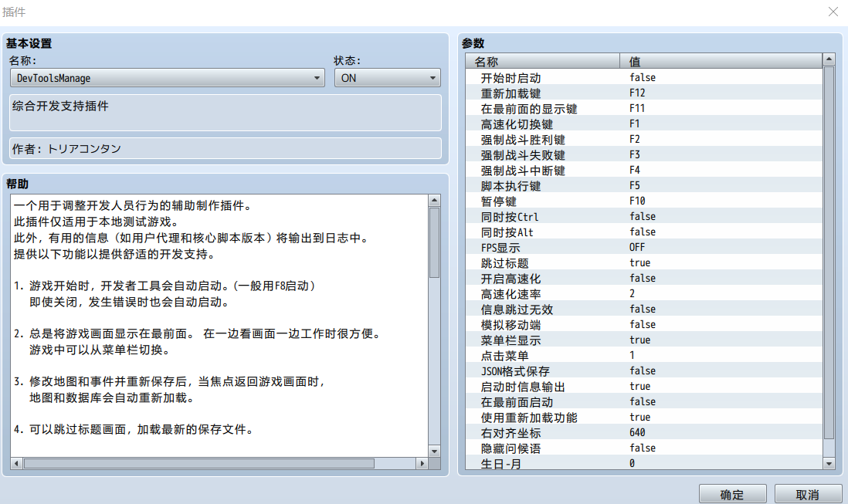
Task: Select the 强制战斗失败键 parameter row
Action: point(643,155)
